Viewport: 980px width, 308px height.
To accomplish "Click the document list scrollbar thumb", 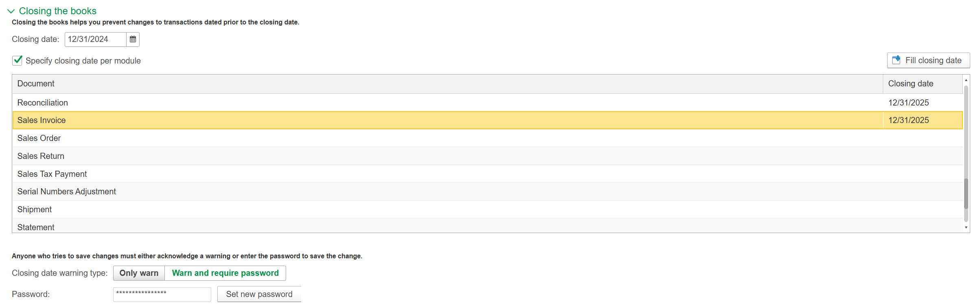I will pyautogui.click(x=966, y=194).
